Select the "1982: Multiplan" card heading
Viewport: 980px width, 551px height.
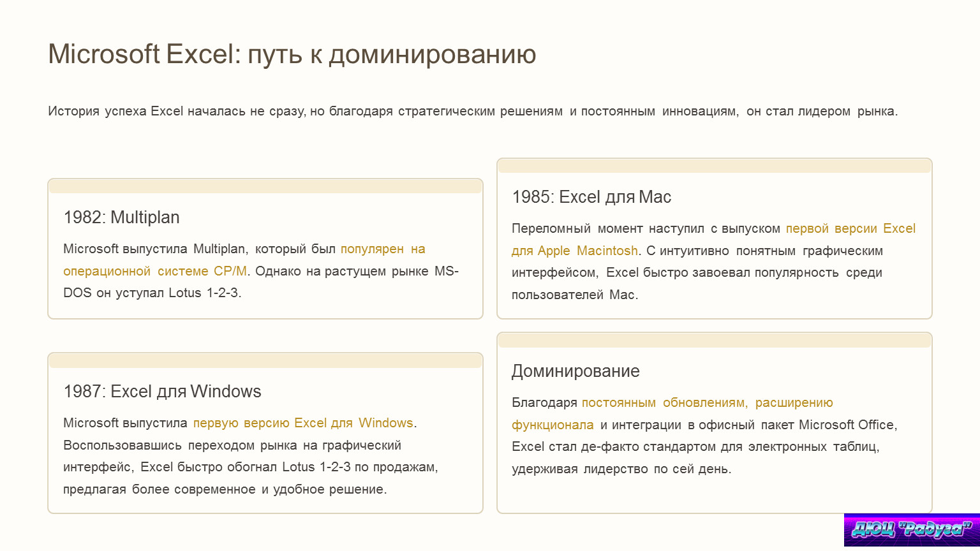(121, 217)
